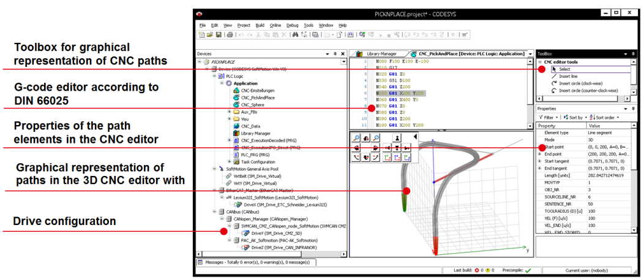Open CNC_Sphere object in device tree
Viewport: 644px width, 279px height.
[252, 104]
